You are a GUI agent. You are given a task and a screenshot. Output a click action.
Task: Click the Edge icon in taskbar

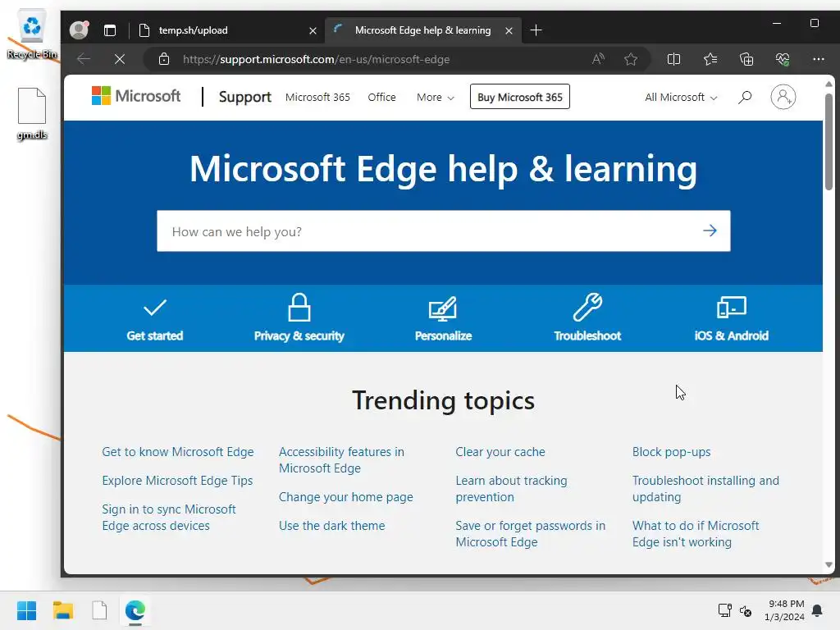(x=135, y=610)
